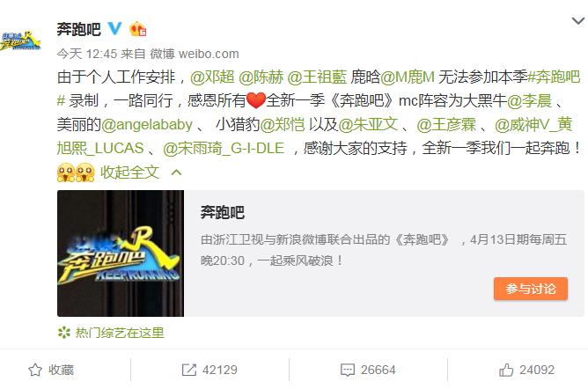Viewport: 588px width, 389px height.
Task: Click the comment icon with 26664
Action: (347, 370)
